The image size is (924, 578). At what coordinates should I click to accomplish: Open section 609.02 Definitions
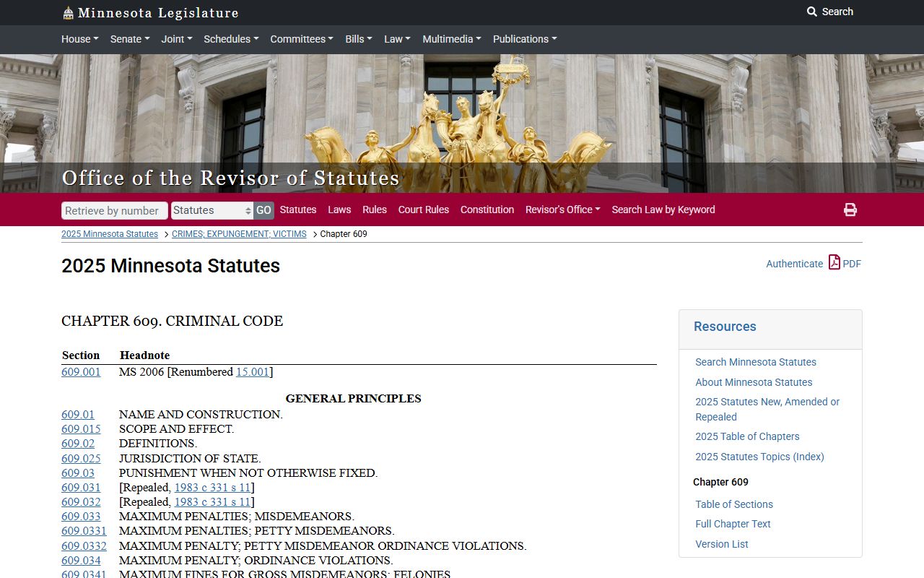[x=78, y=444]
